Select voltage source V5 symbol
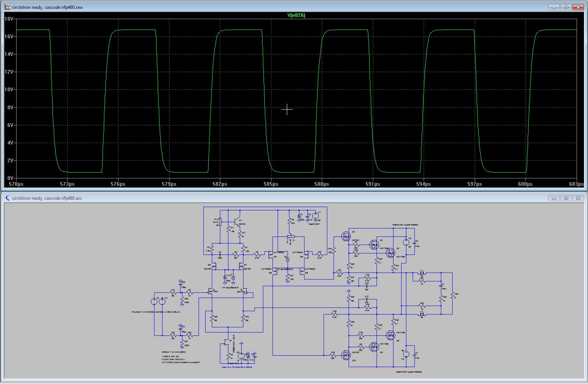Image resolution: width=588 pixels, height=384 pixels. pyautogui.click(x=406, y=354)
